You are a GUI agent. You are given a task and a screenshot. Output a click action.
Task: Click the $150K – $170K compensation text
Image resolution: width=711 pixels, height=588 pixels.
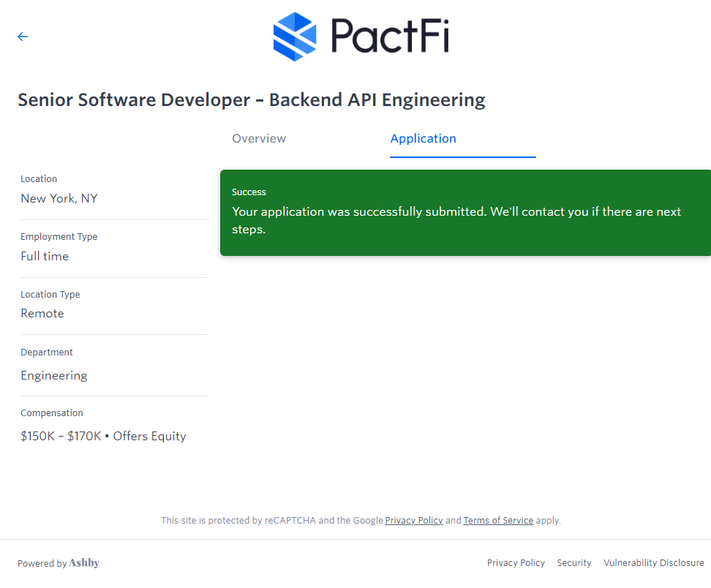[x=61, y=436]
